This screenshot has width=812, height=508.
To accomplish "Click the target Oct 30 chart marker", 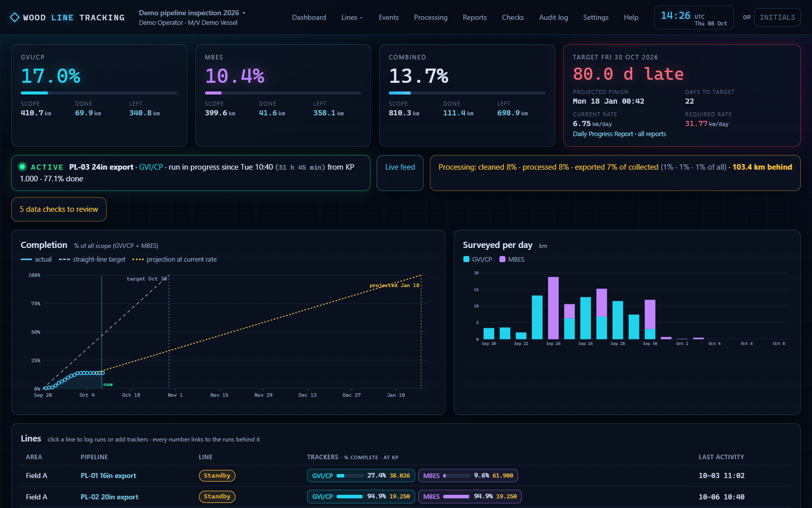I will [147, 279].
